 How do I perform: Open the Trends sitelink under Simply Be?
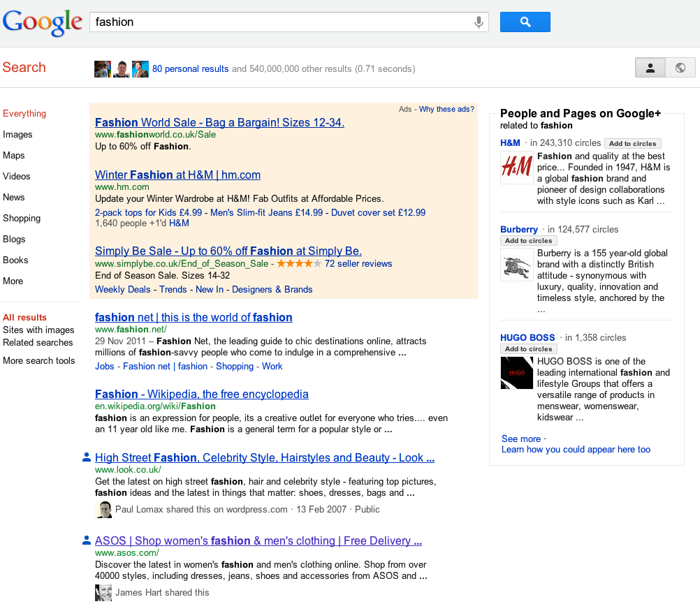point(173,289)
